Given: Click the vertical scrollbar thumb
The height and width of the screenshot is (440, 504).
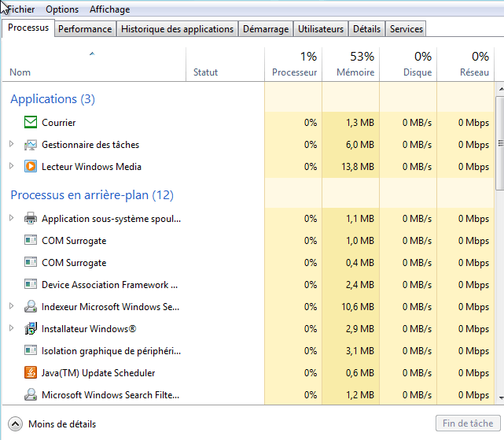Looking at the screenshot, I should tap(501, 143).
